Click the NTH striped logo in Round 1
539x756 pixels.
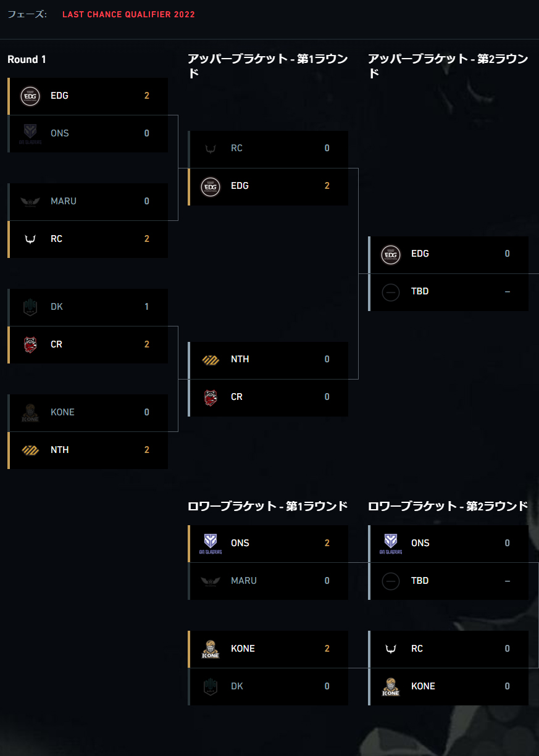[30, 450]
